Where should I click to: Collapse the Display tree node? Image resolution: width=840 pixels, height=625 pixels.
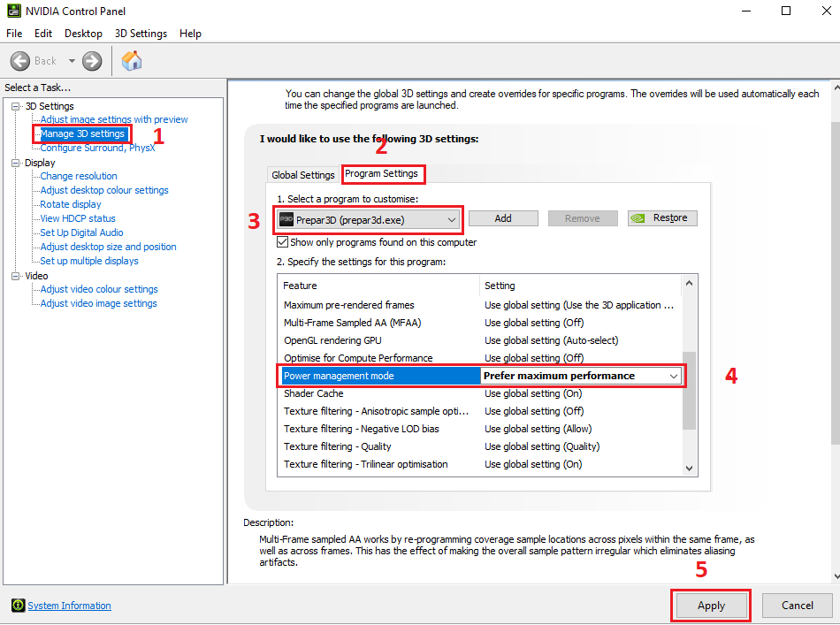(x=16, y=163)
